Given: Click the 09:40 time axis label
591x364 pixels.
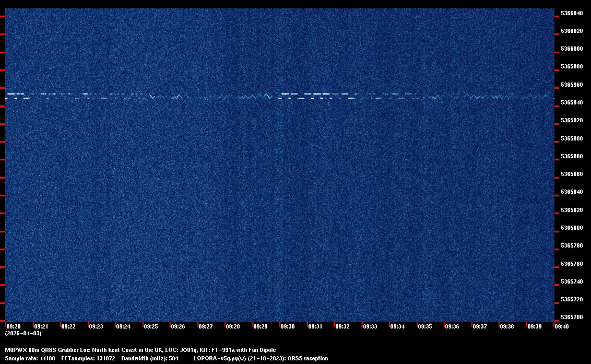Looking at the screenshot, I should 562,326.
